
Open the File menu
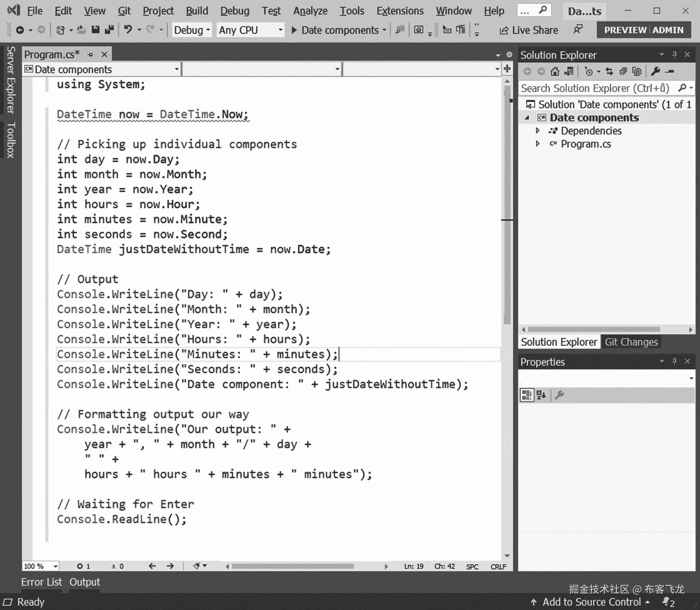34,11
